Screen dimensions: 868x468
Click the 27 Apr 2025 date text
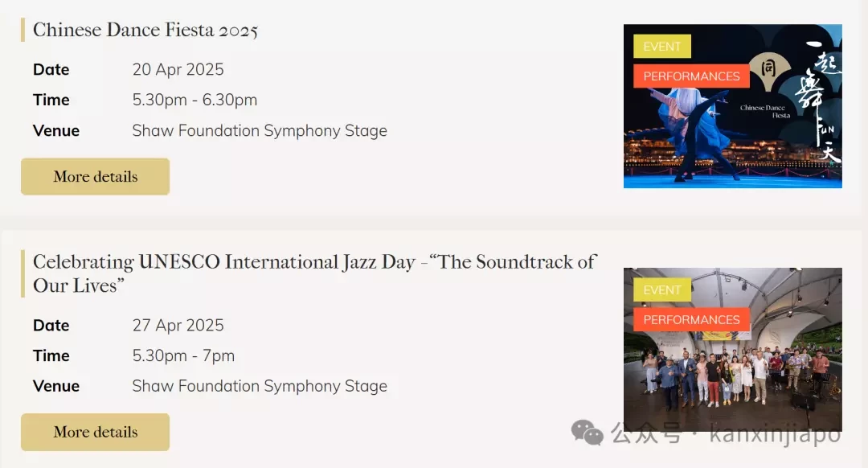point(178,325)
